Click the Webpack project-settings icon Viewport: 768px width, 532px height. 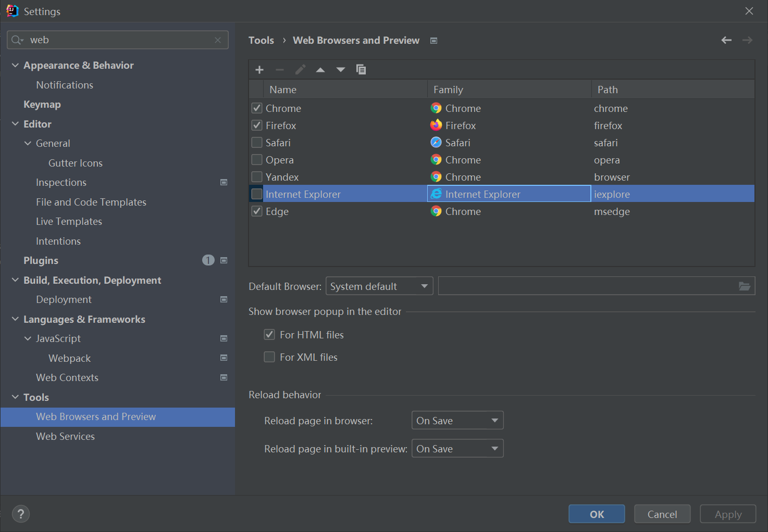(x=224, y=358)
